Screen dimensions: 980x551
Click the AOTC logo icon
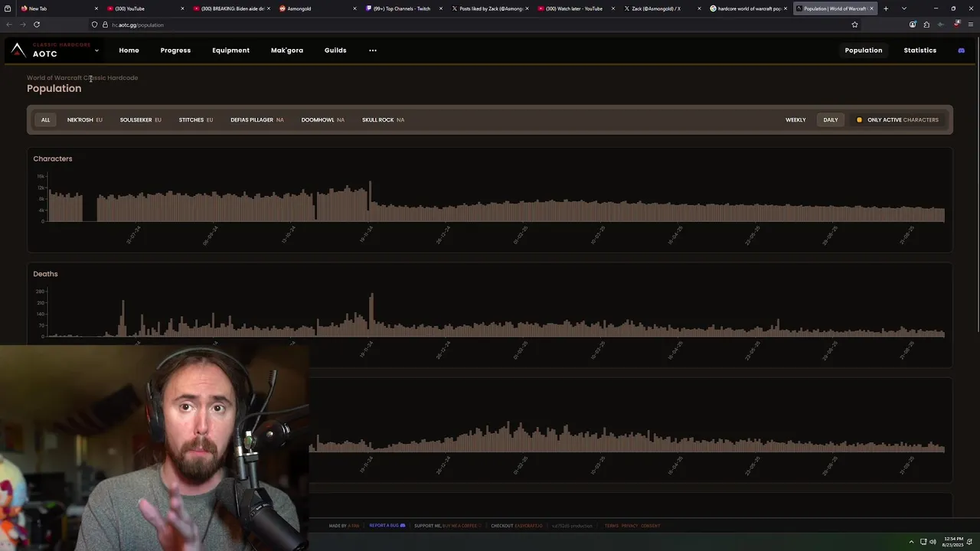pyautogui.click(x=18, y=51)
